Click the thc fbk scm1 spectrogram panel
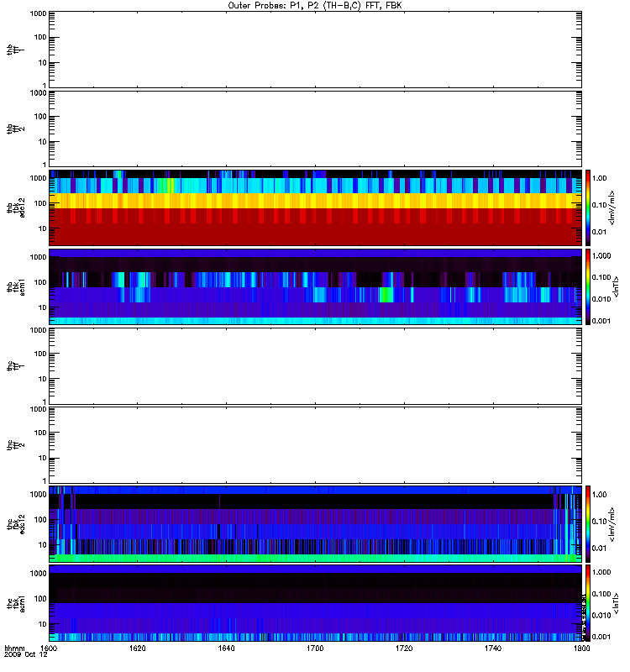The height and width of the screenshot is (672, 630). tap(315, 603)
